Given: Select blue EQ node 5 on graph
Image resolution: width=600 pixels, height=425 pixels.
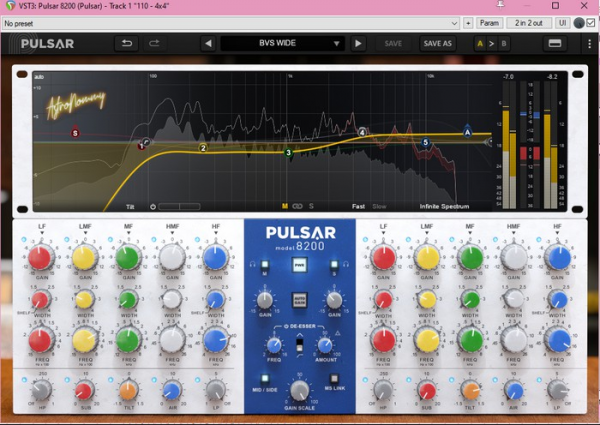Looking at the screenshot, I should click(x=425, y=142).
